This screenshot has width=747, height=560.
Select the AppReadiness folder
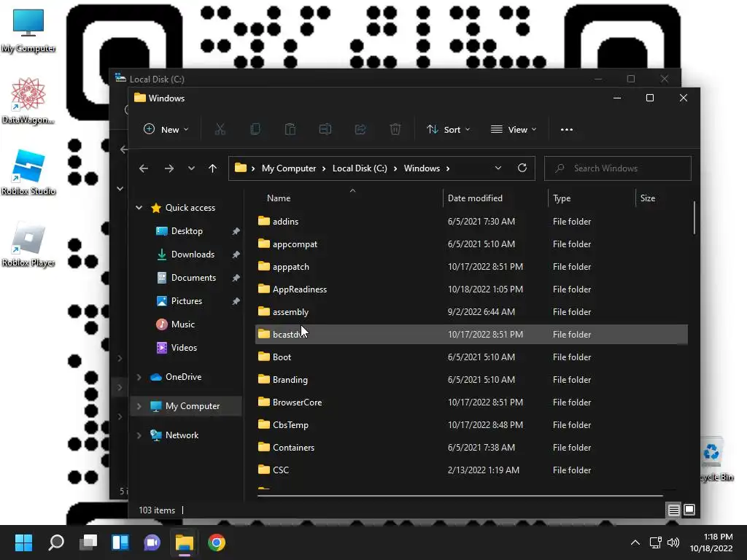[x=471, y=289]
